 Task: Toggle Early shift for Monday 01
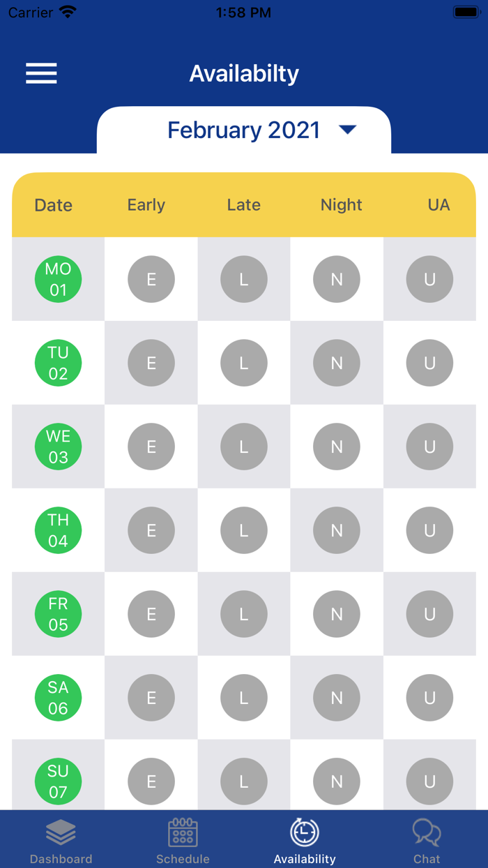coord(151,279)
